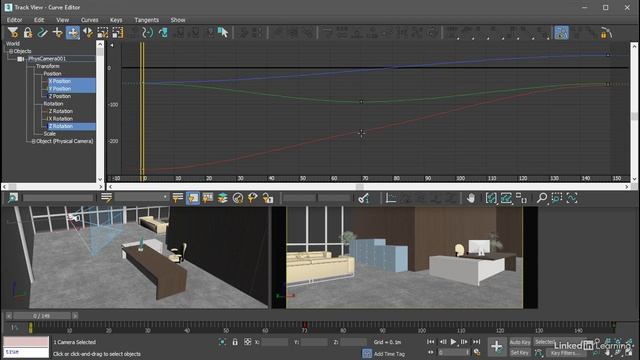The image size is (640, 360).
Task: Click the Isolate Curve axes icon
Action: tap(391, 198)
